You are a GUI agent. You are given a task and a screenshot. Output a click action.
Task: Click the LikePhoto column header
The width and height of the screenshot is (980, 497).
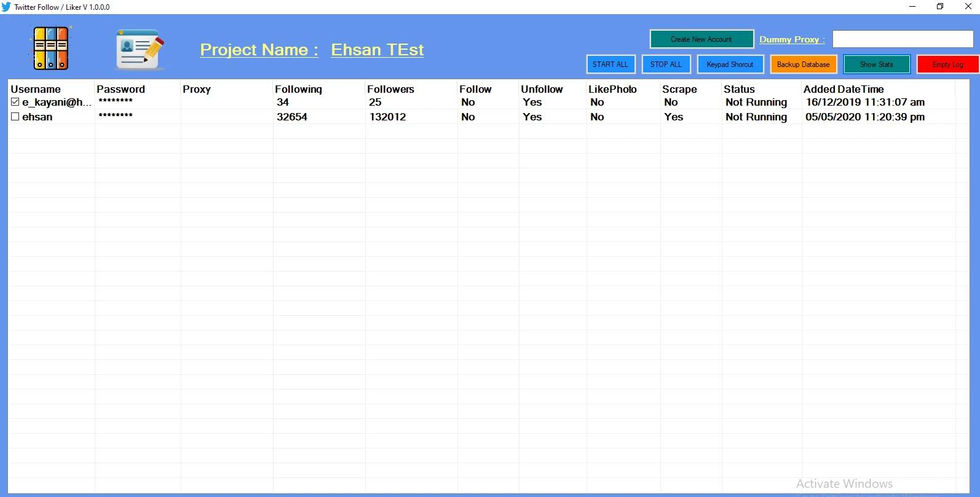click(x=623, y=89)
